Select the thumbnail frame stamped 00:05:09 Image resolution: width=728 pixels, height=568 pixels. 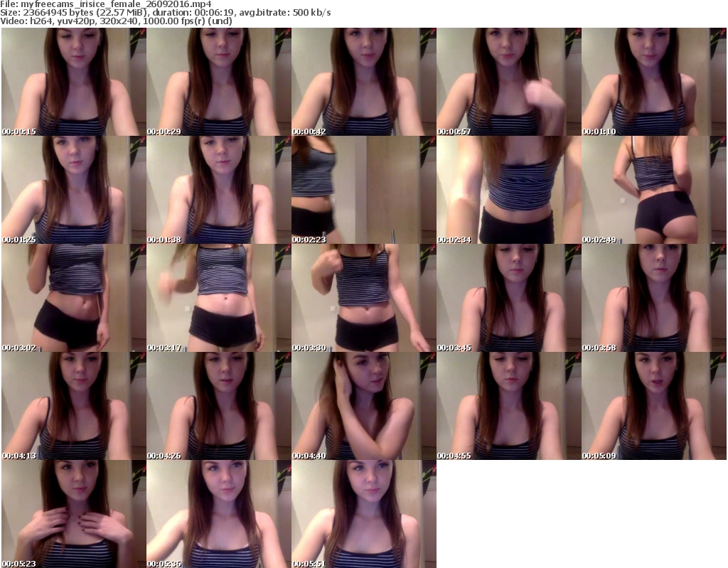[x=654, y=406]
